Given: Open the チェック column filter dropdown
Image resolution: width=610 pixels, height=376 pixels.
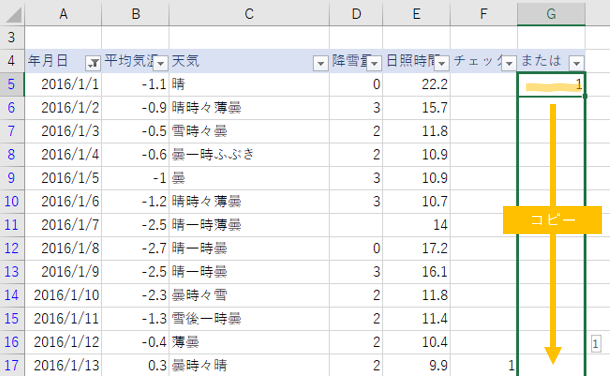Looking at the screenshot, I should 508,63.
